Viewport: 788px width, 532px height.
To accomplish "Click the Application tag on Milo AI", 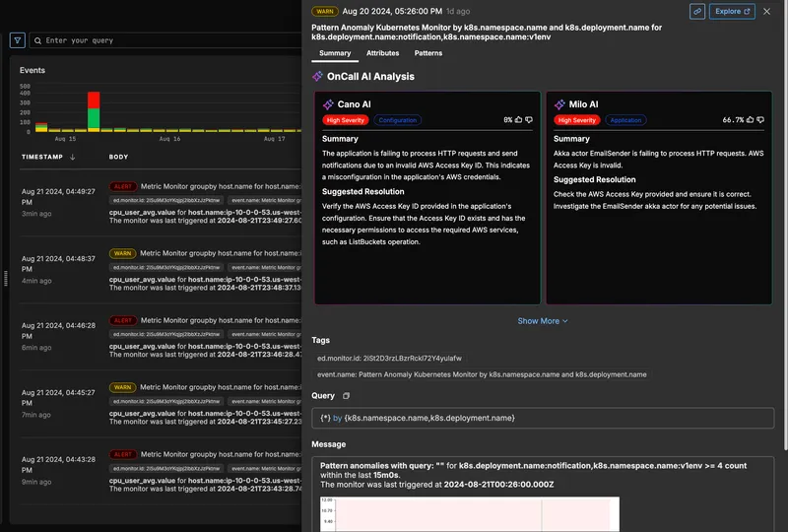I will click(628, 120).
